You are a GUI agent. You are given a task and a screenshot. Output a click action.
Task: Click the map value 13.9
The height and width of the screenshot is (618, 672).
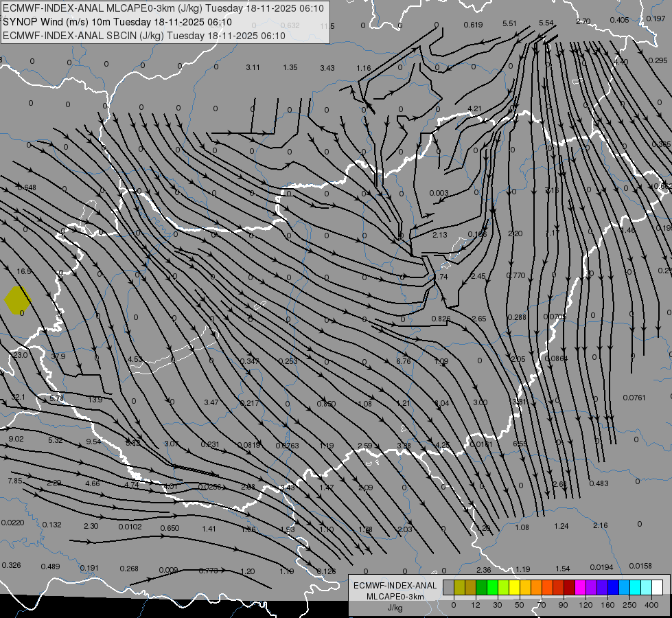(x=95, y=400)
